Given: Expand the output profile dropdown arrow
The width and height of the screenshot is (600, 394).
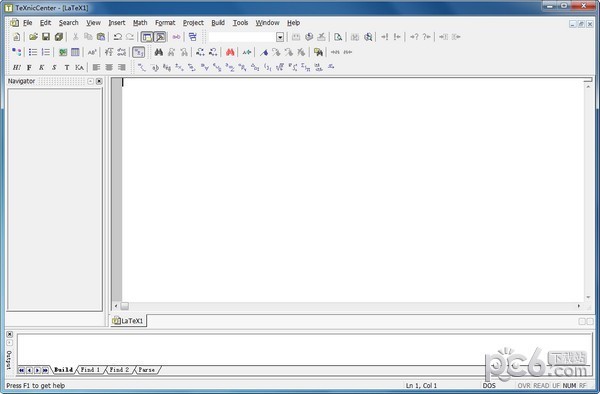Looking at the screenshot, I should point(280,37).
